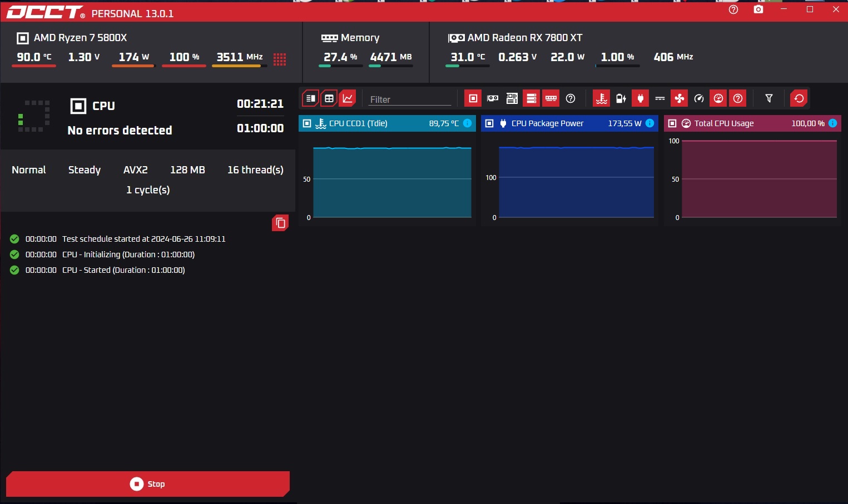The image size is (848, 504).
Task: Click the GPU power 22.0 W value
Action: [568, 57]
